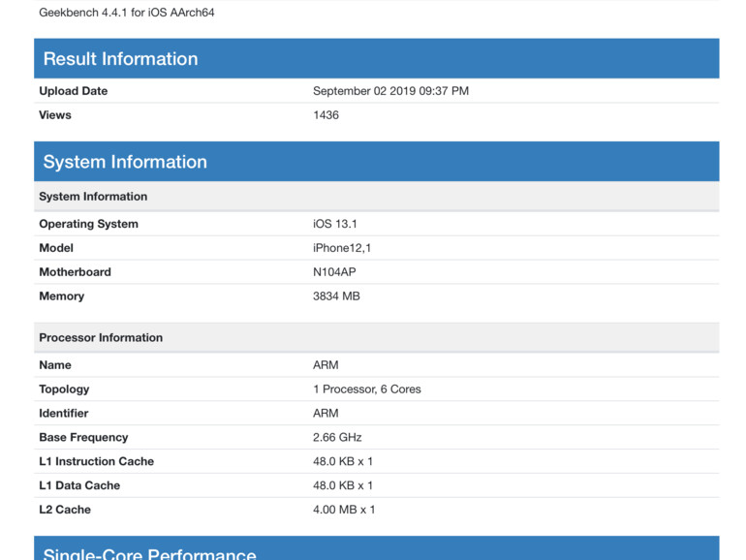Viewport: 746px width, 560px height.
Task: Click the L2 Cache label
Action: pos(65,510)
